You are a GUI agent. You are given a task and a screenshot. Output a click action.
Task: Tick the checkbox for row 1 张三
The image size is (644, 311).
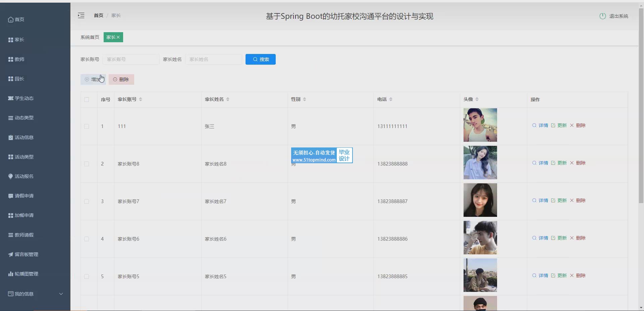pyautogui.click(x=87, y=126)
